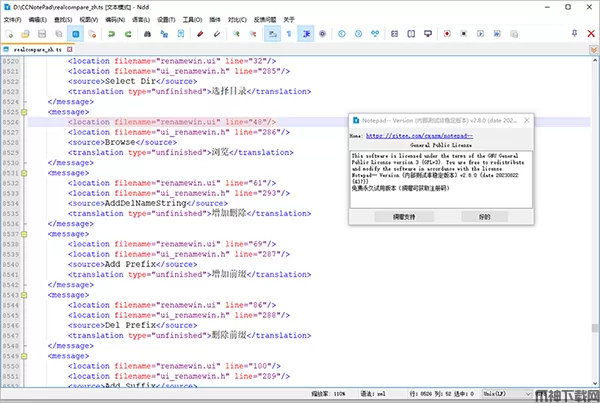Click the green Undo arrow icon
This screenshot has height=403, width=600.
tap(111, 33)
